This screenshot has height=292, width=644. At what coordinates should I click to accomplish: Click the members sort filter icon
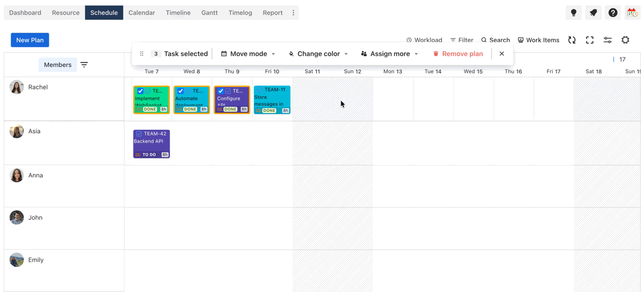84,65
